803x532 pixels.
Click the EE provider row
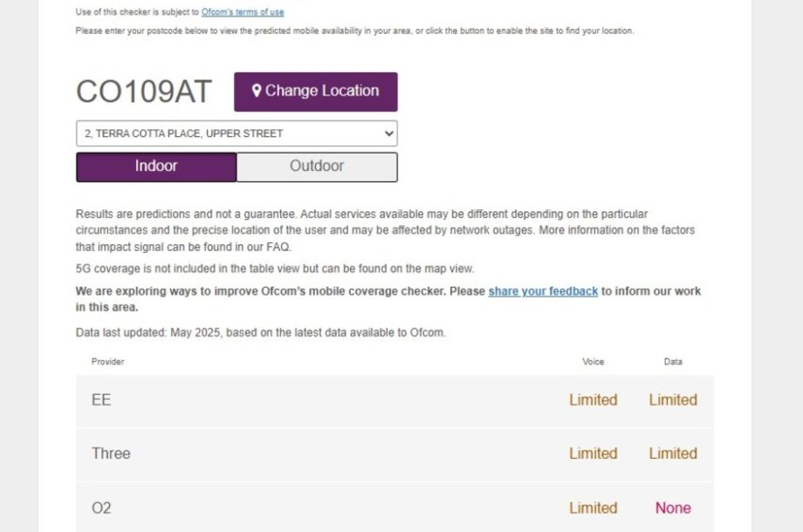point(395,400)
